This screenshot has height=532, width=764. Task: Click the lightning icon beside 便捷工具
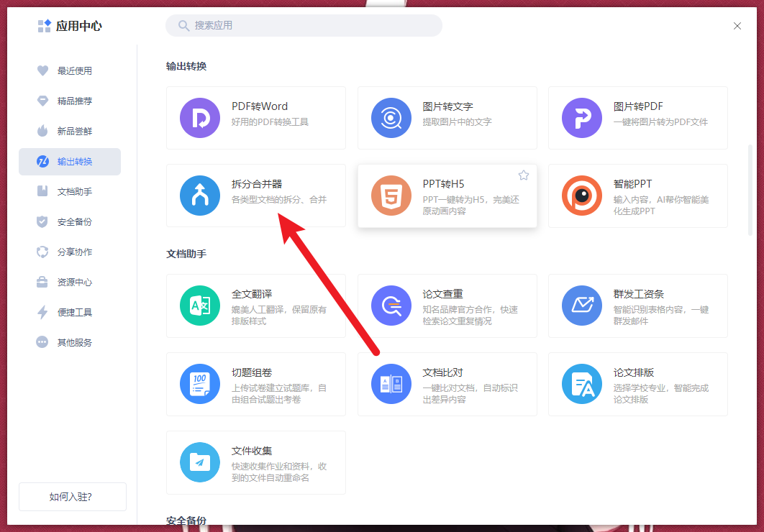click(42, 312)
